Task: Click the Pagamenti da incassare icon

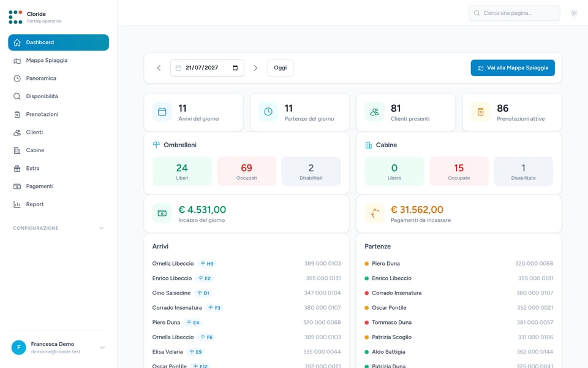Action: 374,213
